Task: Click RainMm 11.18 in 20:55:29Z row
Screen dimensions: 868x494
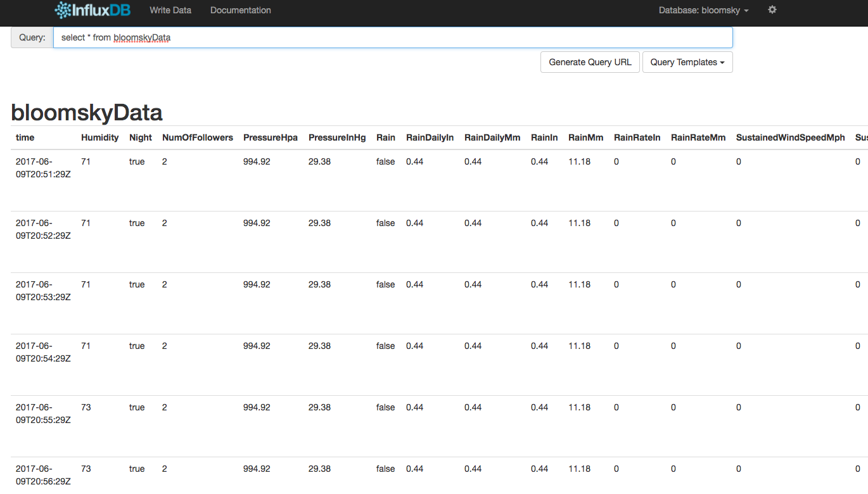Action: point(579,407)
